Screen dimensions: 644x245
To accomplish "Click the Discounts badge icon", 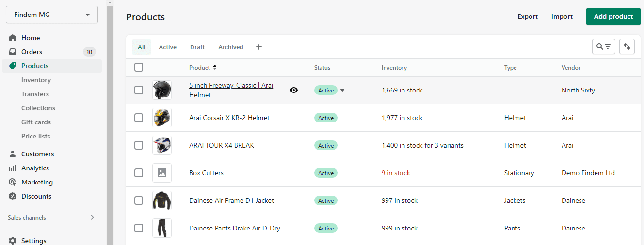I will [x=13, y=196].
